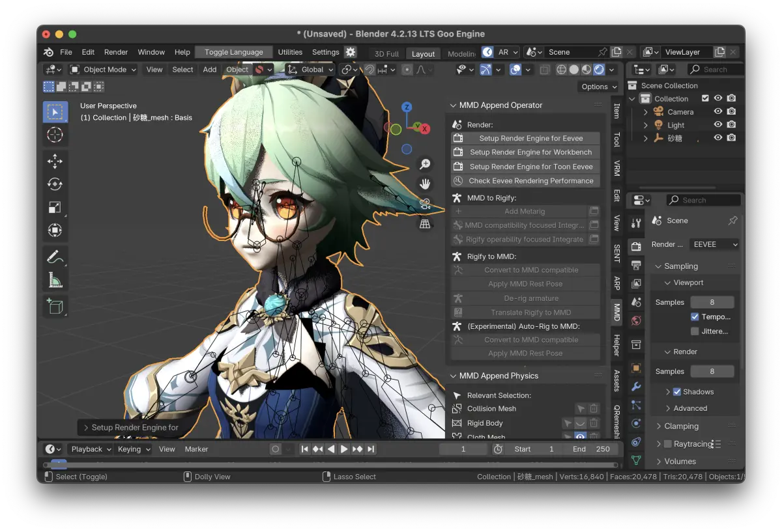The width and height of the screenshot is (782, 532).
Task: Open the Tool properties tab icon
Action: (636, 223)
